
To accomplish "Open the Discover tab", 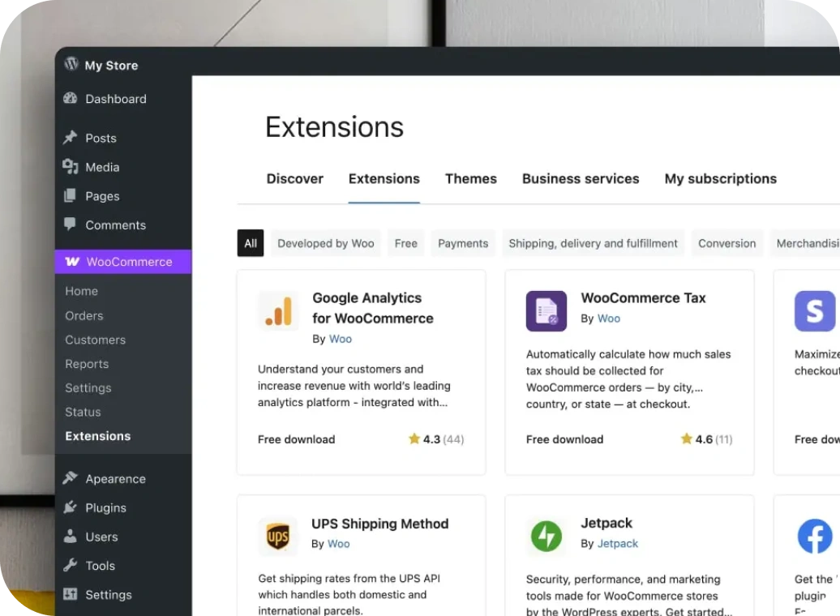I will [x=294, y=179].
